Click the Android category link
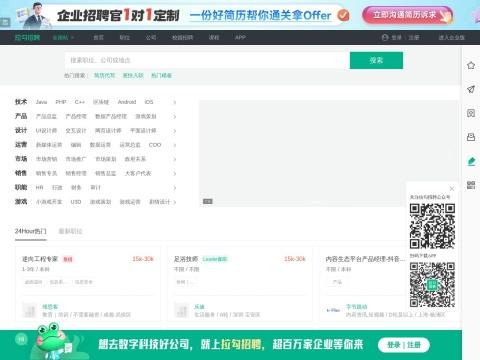The width and height of the screenshot is (480, 360). 127,102
